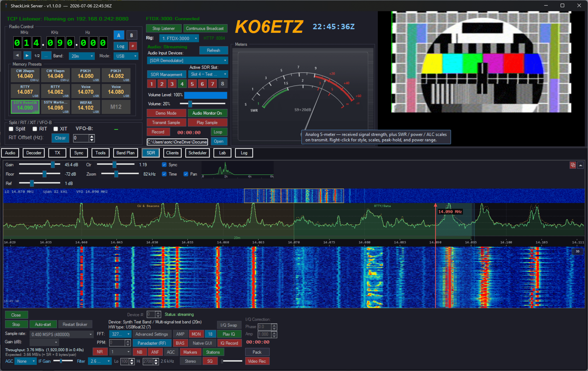The height and width of the screenshot is (371, 588).
Task: Select VFO A button
Action: [x=119, y=35]
